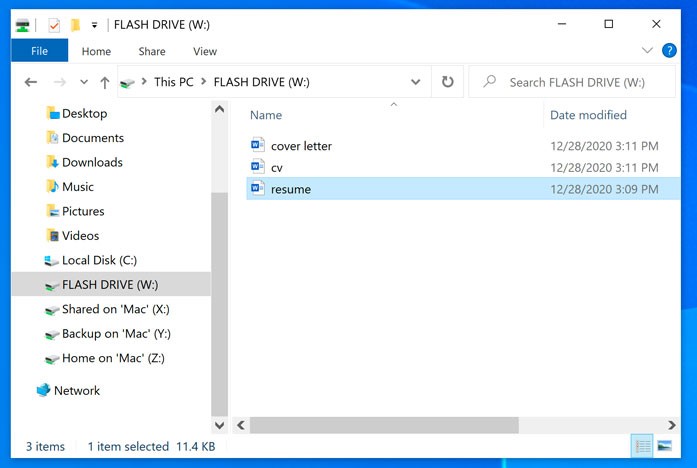Click the Help question mark icon
Viewport: 697px width, 468px height.
(671, 50)
